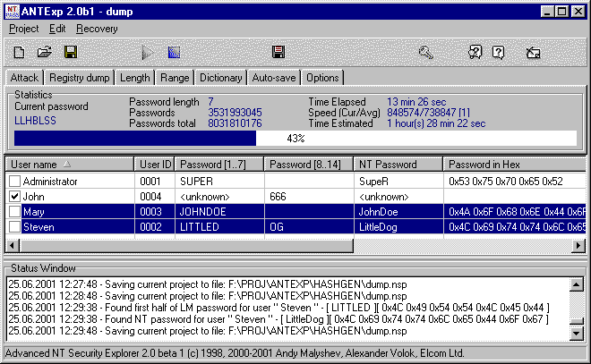Select the Administrator user name cell
The image size is (591, 364).
78,182
